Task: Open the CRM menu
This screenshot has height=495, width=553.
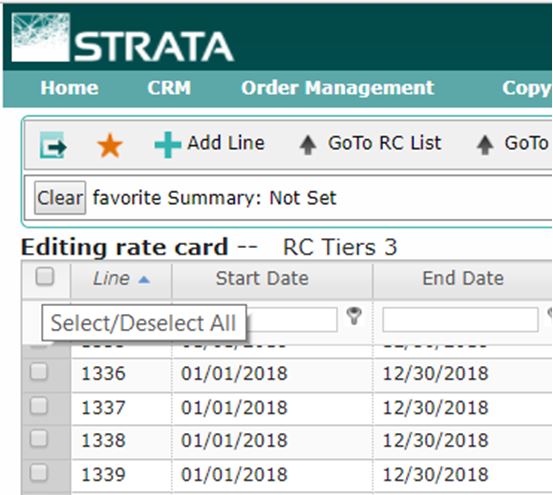Action: click(169, 87)
